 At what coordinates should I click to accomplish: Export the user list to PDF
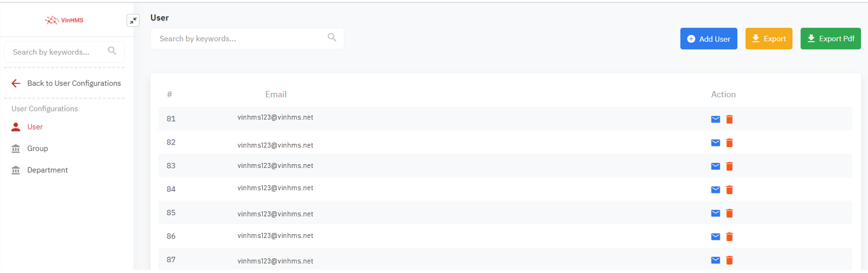point(830,39)
